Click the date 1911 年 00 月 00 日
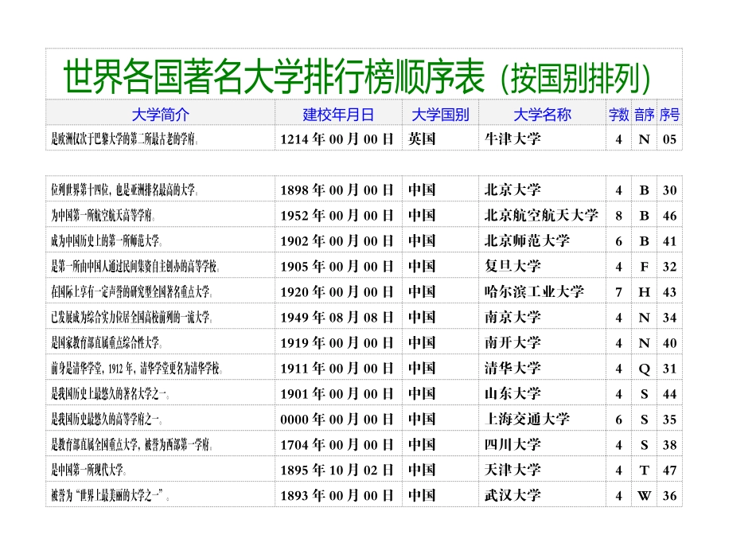The image size is (756, 535). click(337, 368)
